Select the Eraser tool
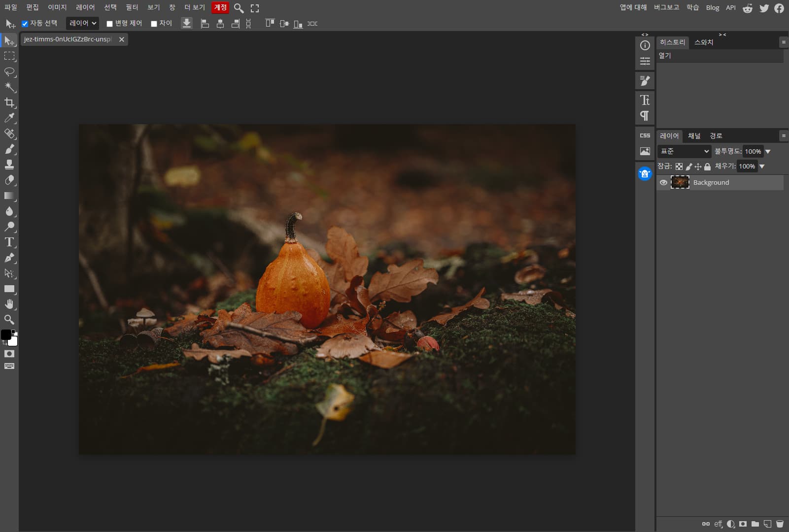This screenshot has height=532, width=789. 9,180
